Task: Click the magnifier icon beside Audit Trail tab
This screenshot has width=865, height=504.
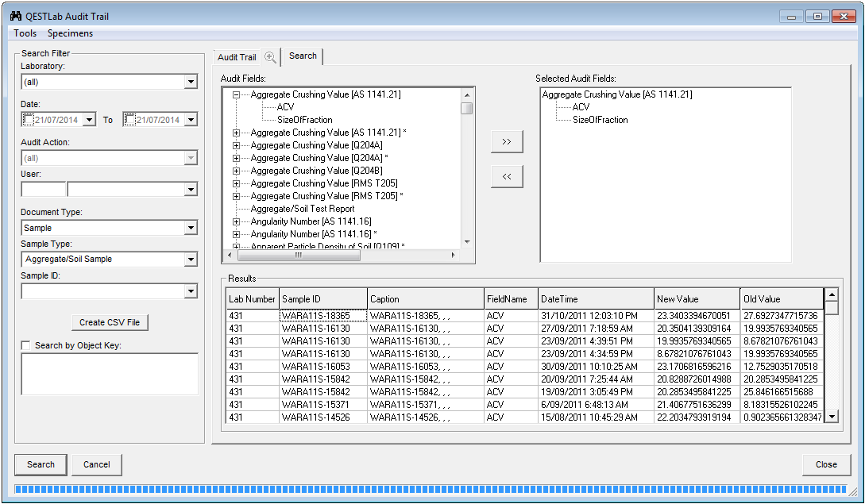Action: tap(270, 57)
